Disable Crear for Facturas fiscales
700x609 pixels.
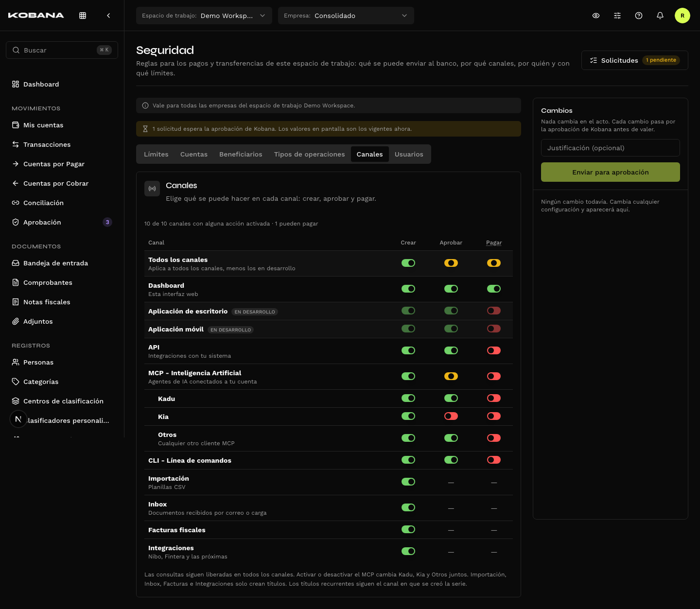(x=408, y=529)
